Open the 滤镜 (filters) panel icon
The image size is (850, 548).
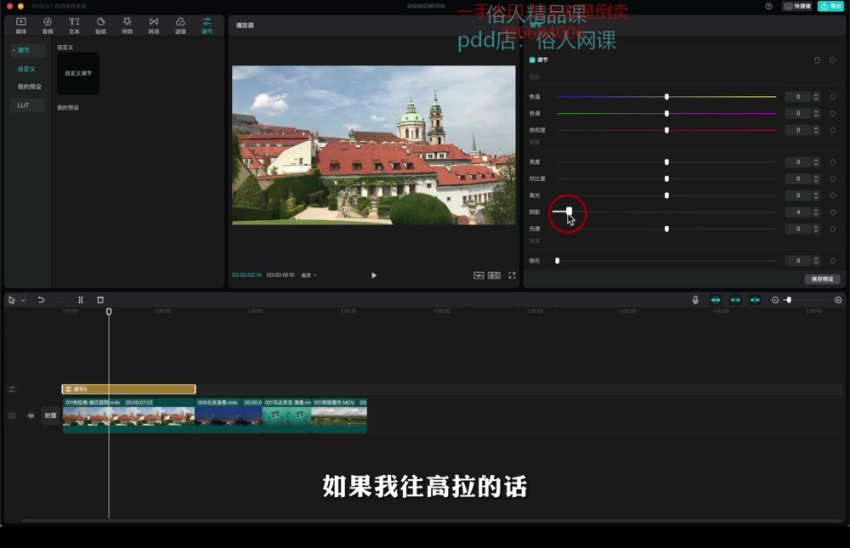[180, 24]
